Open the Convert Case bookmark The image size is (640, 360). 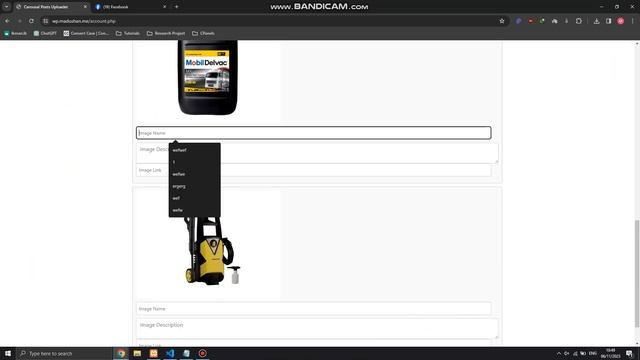coord(86,33)
